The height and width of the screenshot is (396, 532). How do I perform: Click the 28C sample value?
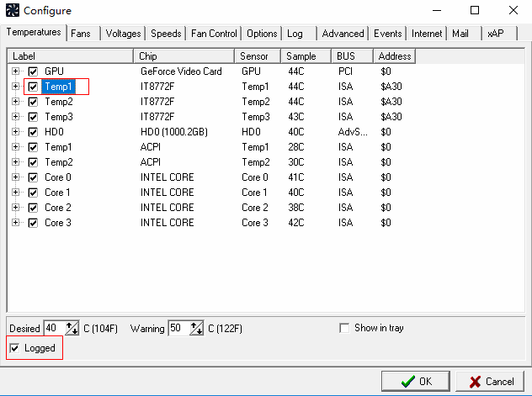pos(296,146)
